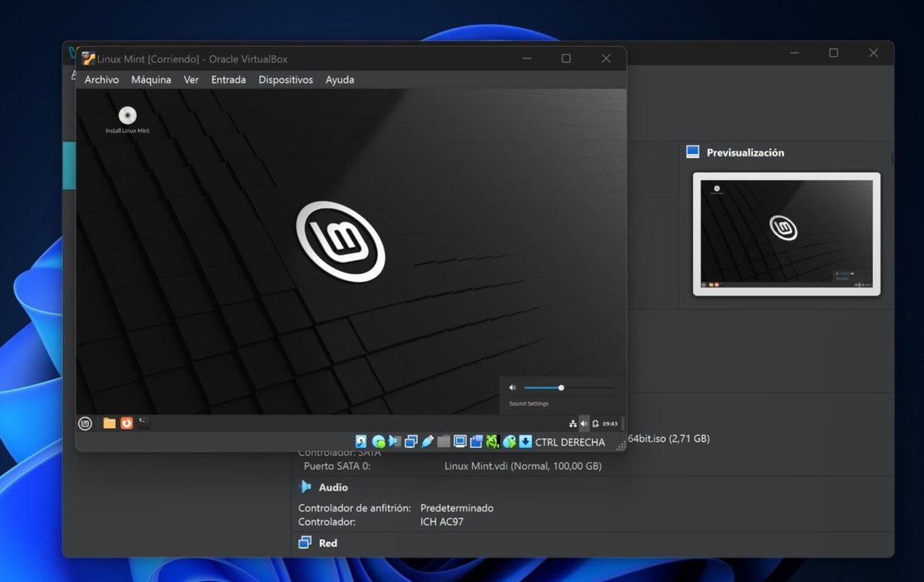Adjust the volume slider in the guest popup
Screen dimensions: 924x582
[x=561, y=387]
